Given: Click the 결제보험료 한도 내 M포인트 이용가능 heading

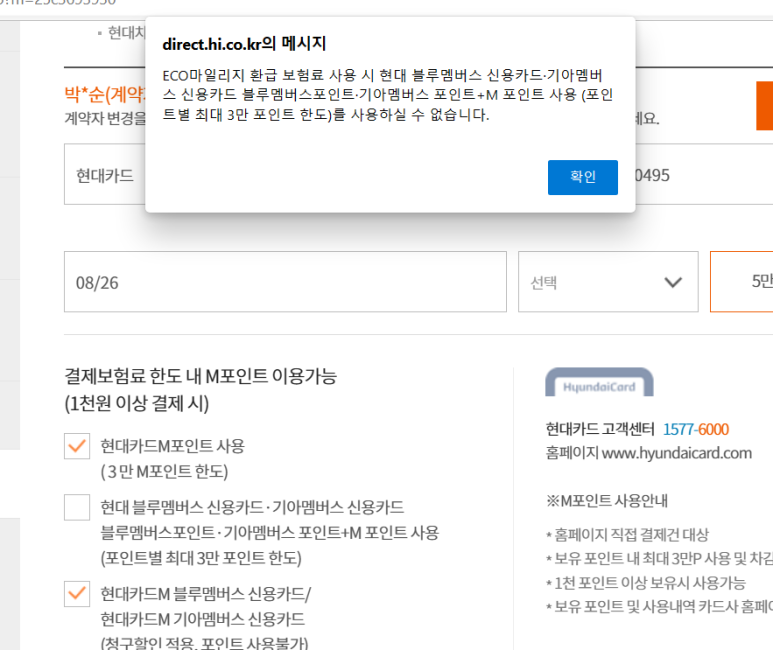Looking at the screenshot, I should click(x=201, y=376).
